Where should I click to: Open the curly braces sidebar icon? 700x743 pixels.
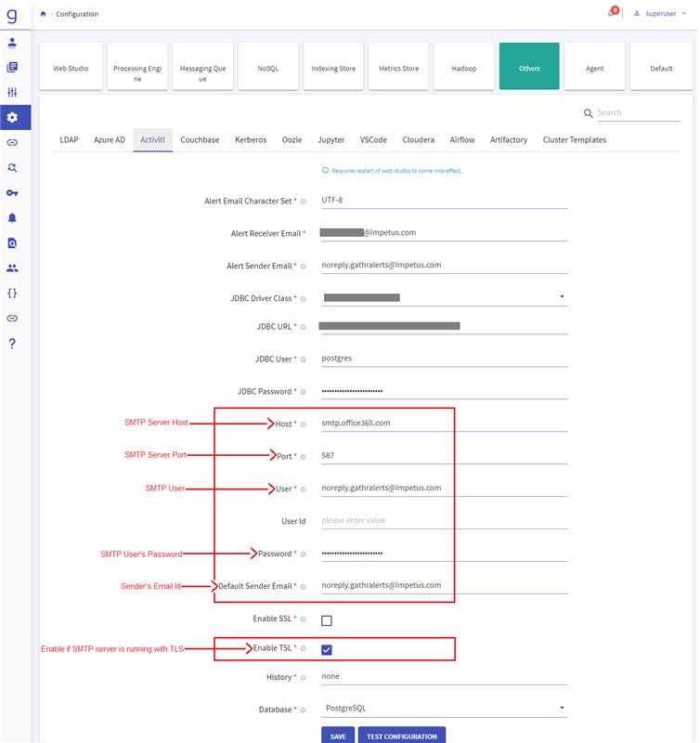(x=12, y=293)
